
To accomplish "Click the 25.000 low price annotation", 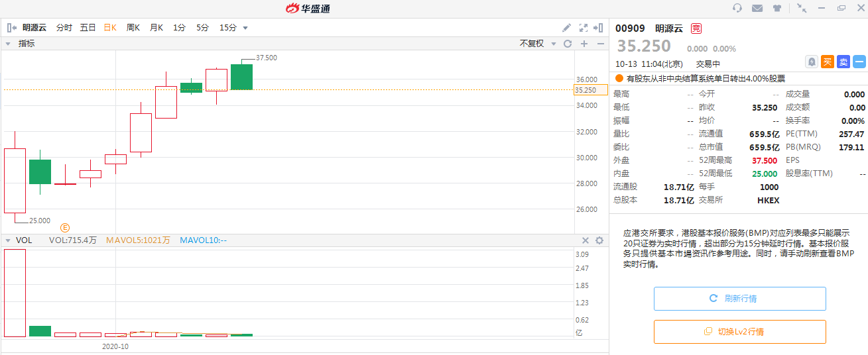I will point(39,221).
